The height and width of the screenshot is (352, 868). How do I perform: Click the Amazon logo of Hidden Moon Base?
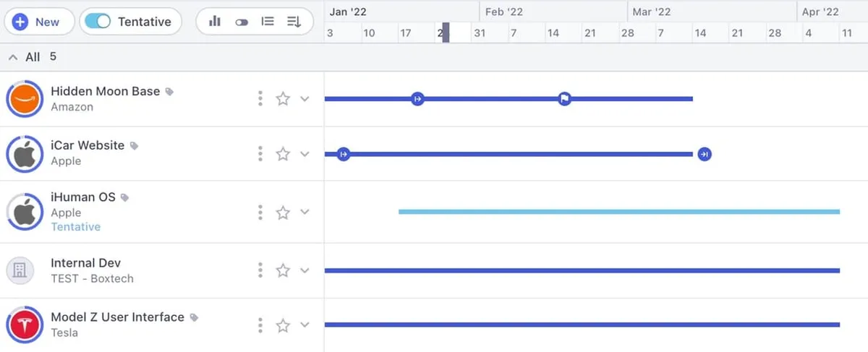[25, 99]
